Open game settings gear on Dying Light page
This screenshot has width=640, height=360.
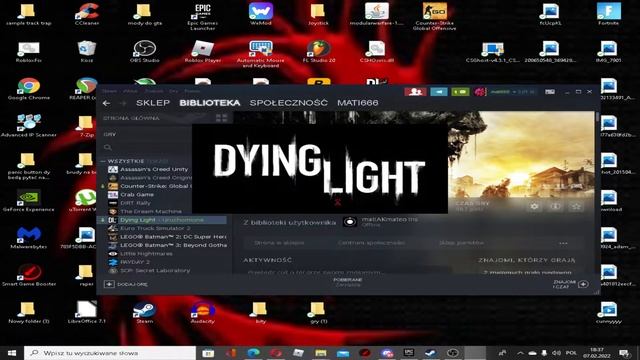534,206
